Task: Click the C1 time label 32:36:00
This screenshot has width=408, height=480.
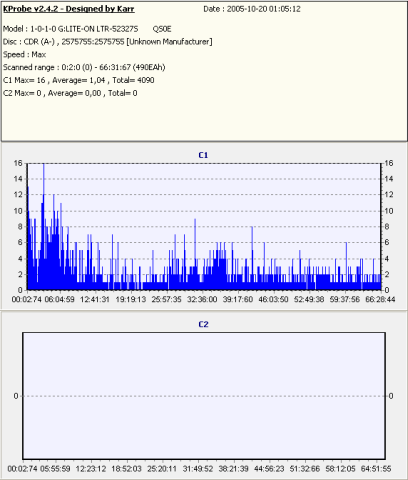Action: tap(202, 299)
